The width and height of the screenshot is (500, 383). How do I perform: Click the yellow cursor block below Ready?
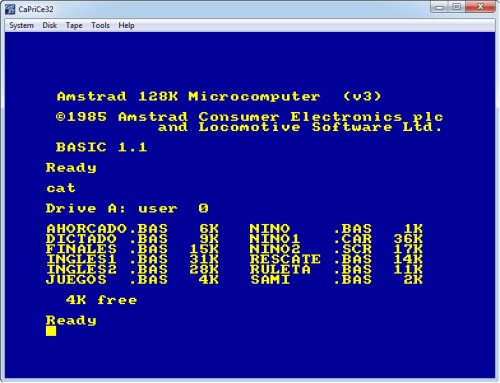point(51,331)
